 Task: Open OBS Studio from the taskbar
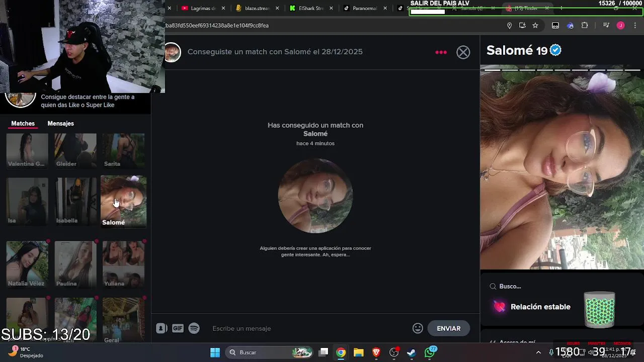pos(394,352)
